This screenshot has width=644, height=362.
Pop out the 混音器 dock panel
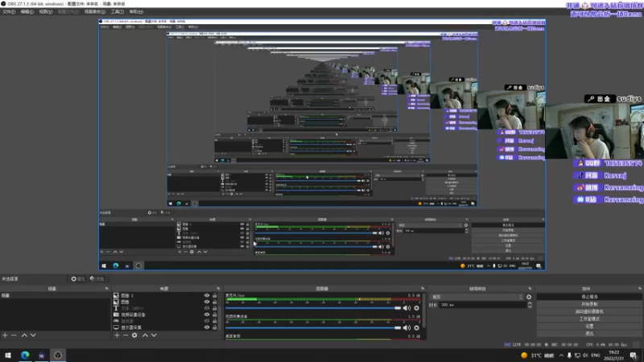tap(423, 289)
